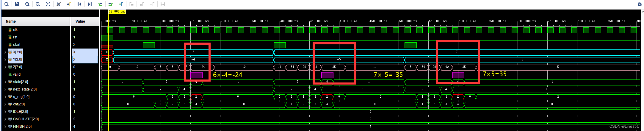Click the Name column header

[x=36, y=21]
